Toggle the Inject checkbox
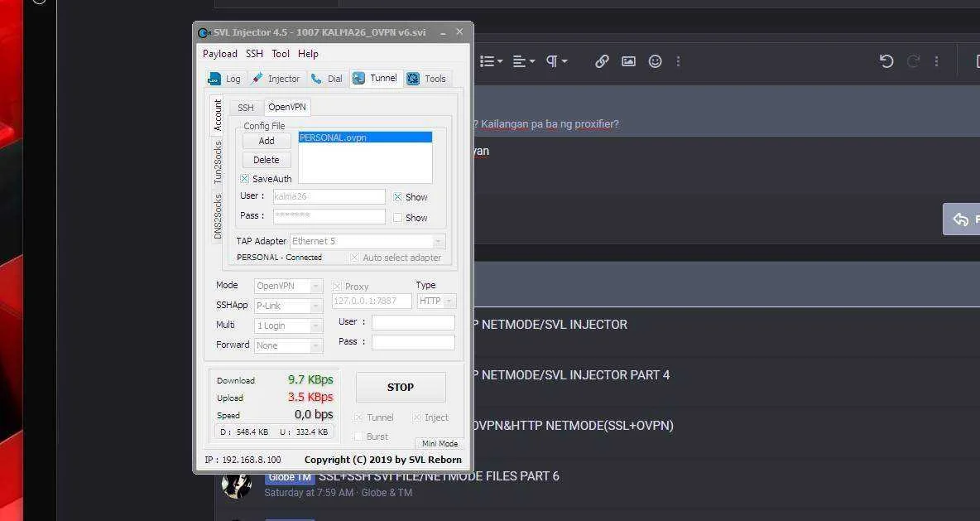This screenshot has width=980, height=521. [416, 417]
